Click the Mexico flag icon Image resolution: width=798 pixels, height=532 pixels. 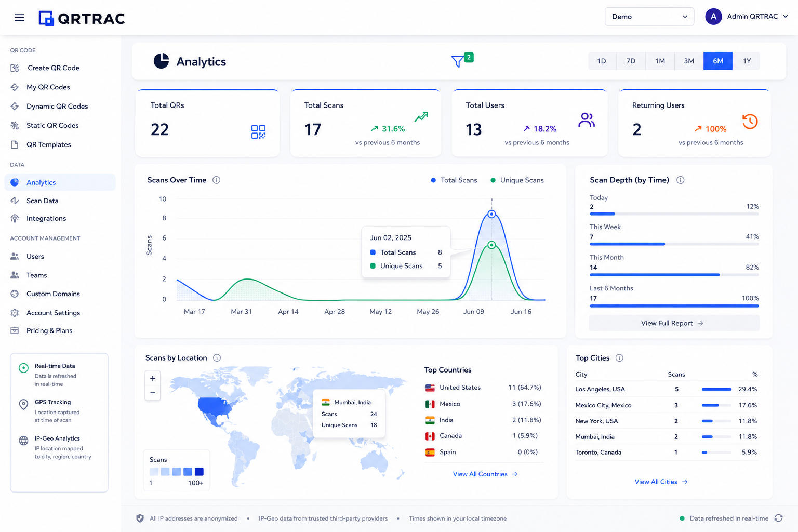coord(430,404)
